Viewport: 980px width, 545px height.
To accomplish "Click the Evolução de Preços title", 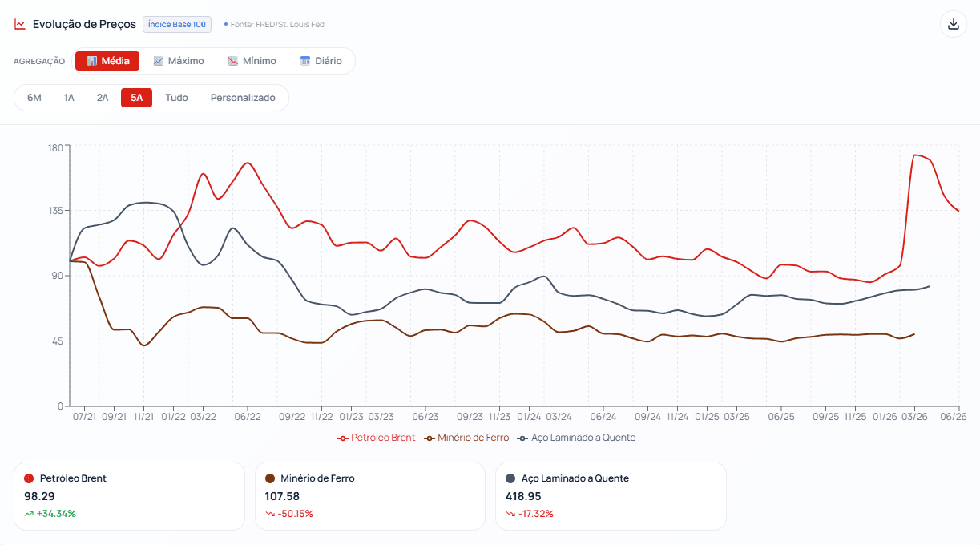I will [84, 24].
